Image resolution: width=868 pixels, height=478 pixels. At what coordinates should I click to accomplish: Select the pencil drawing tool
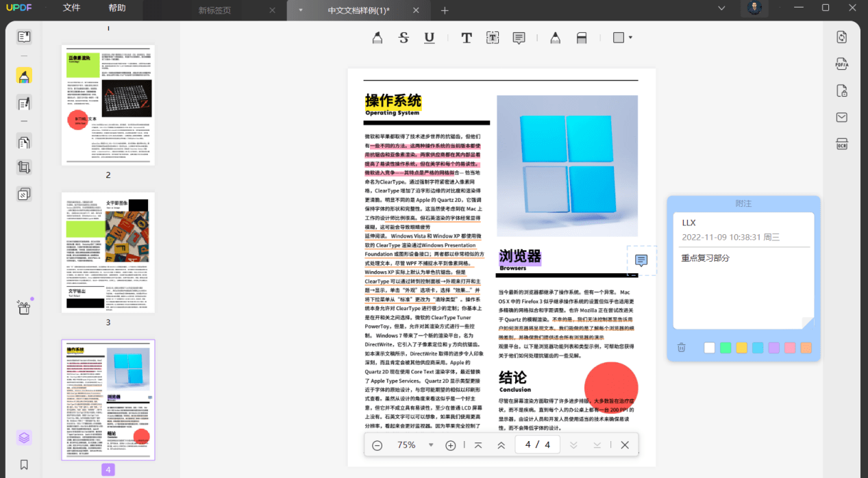(555, 38)
